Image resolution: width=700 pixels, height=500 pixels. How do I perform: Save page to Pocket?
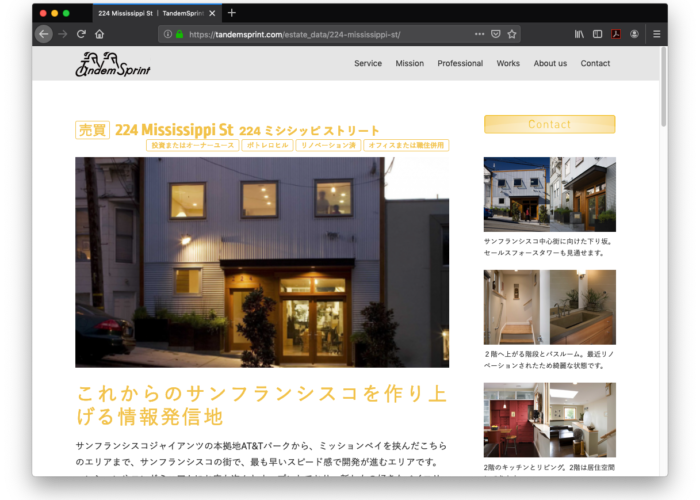click(x=496, y=34)
